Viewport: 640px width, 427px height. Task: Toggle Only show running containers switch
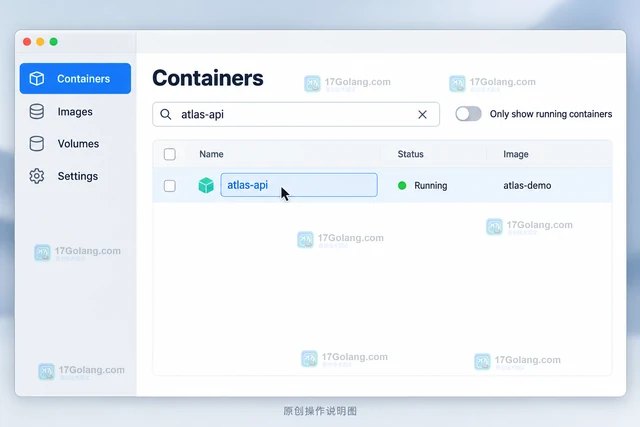(468, 114)
